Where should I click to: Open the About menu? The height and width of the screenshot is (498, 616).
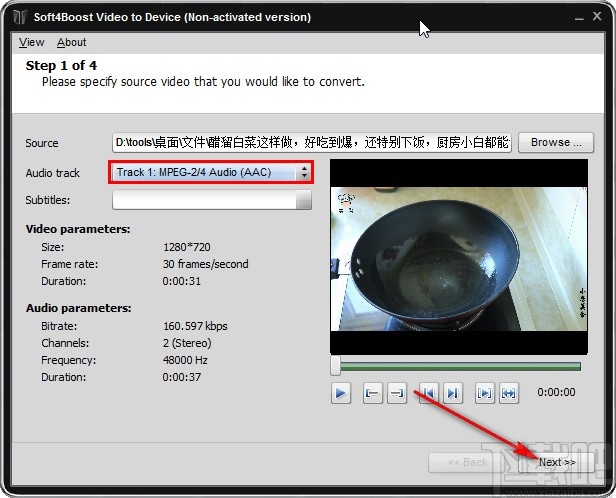[71, 42]
